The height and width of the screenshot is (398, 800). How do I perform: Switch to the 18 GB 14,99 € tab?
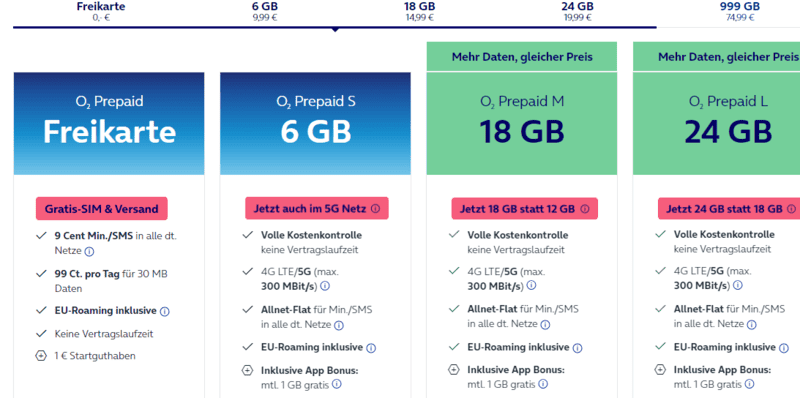(419, 12)
